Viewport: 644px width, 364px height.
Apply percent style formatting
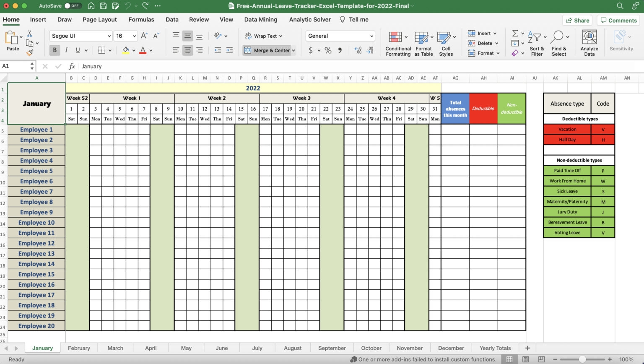tap(328, 50)
